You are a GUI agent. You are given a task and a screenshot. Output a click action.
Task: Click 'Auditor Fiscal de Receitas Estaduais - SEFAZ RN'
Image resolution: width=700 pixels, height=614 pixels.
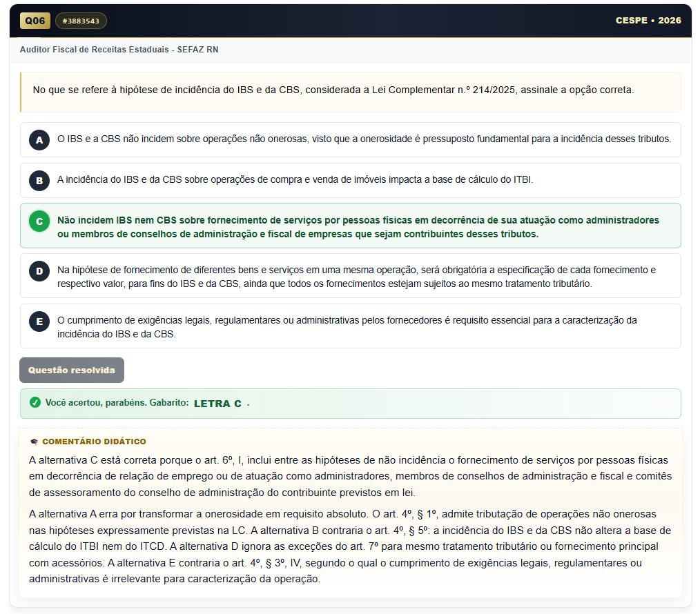click(119, 50)
